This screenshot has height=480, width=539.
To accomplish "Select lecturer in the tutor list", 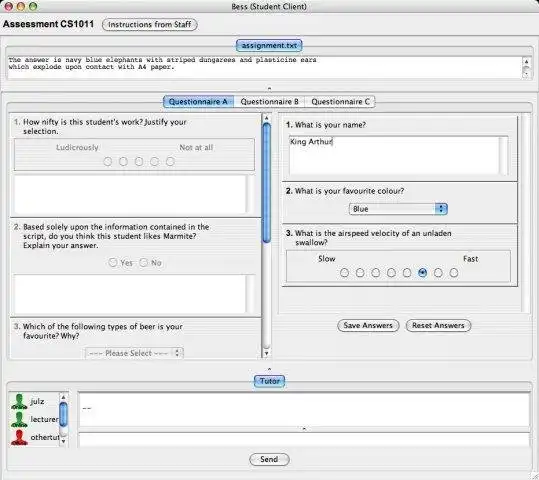I will (44, 419).
